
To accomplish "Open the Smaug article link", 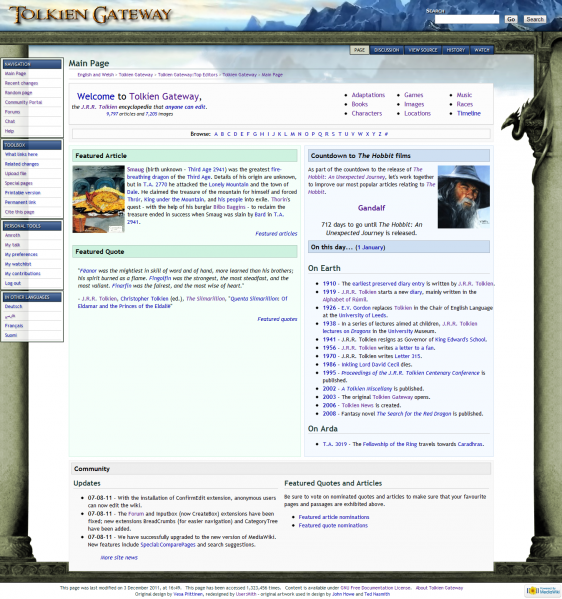I will pyautogui.click(x=135, y=170).
